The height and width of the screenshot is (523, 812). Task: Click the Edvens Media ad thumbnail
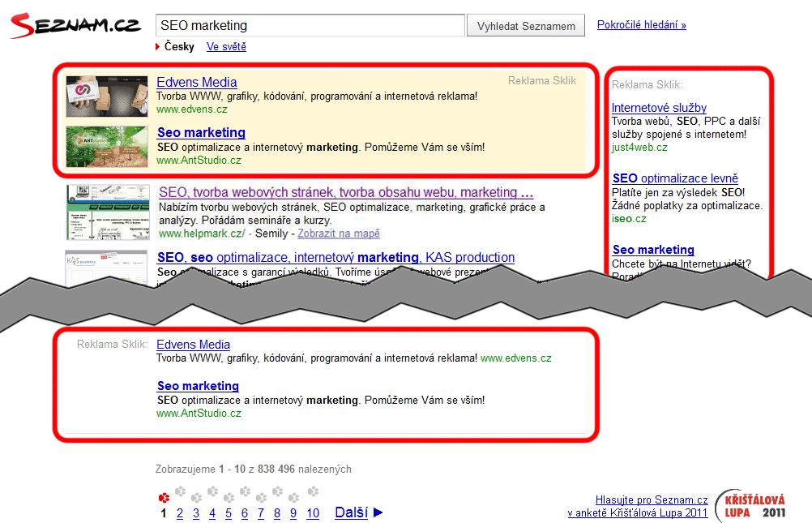coord(107,96)
